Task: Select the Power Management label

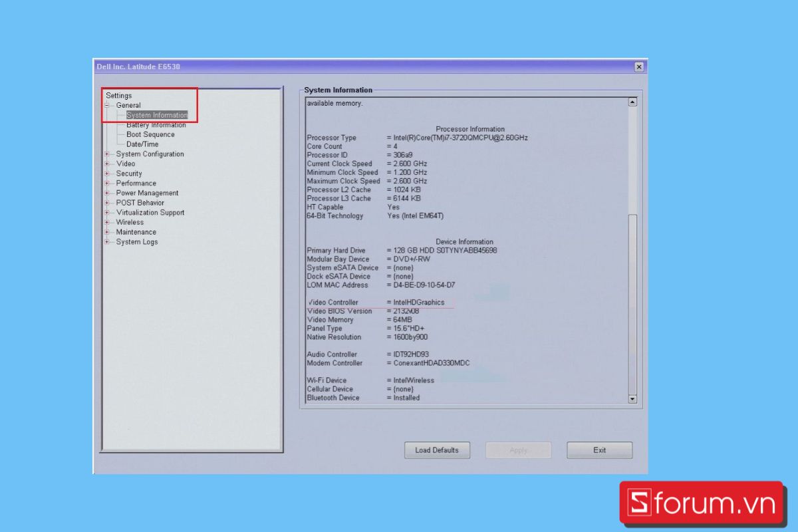Action: coord(147,193)
